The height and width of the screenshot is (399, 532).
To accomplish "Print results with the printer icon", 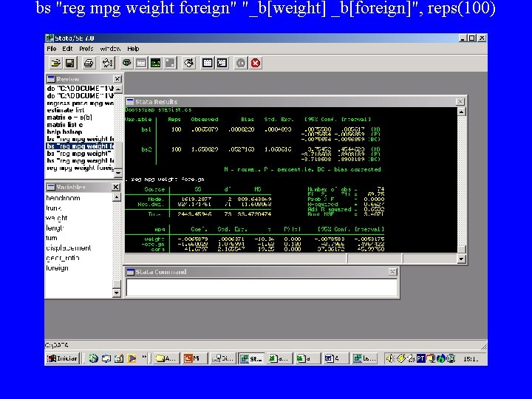I will click(89, 63).
